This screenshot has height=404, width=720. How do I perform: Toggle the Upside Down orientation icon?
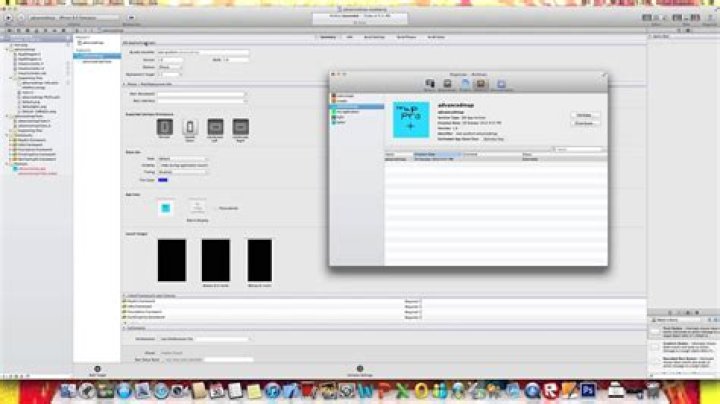point(189,127)
